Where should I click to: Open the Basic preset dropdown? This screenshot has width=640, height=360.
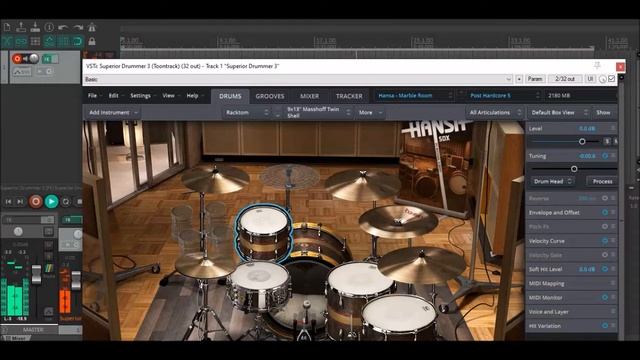(298, 79)
